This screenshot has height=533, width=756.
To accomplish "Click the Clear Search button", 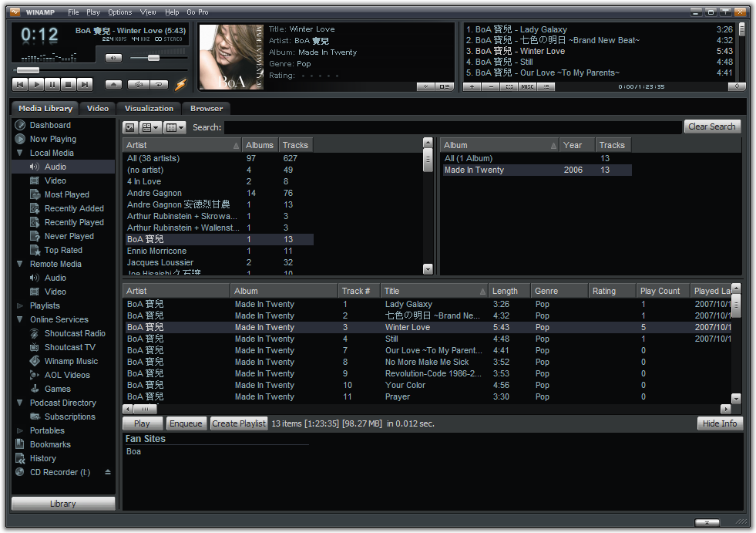I will click(x=711, y=127).
